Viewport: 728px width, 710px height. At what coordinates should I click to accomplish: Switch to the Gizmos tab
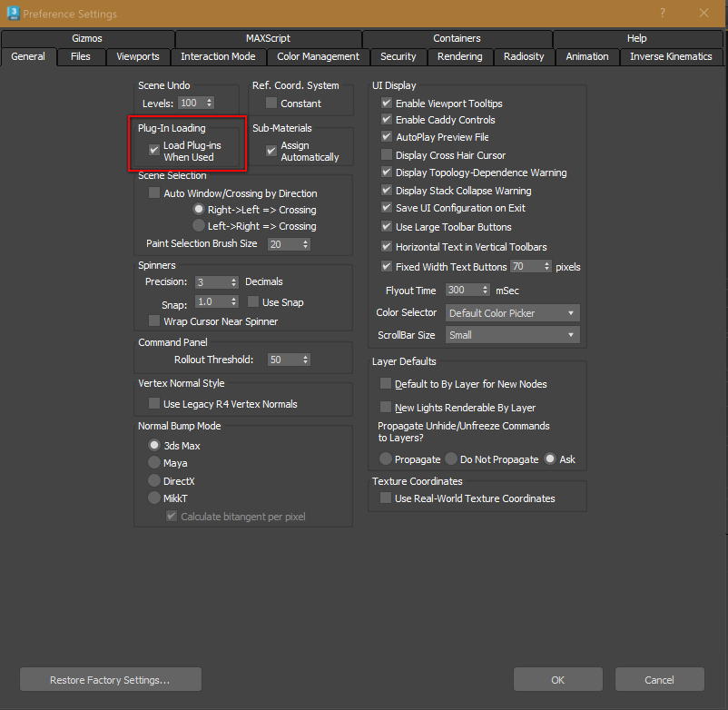86,38
